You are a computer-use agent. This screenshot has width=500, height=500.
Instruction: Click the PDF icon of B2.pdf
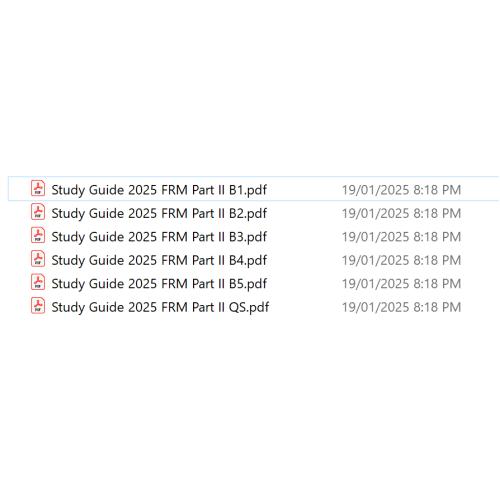(38, 212)
